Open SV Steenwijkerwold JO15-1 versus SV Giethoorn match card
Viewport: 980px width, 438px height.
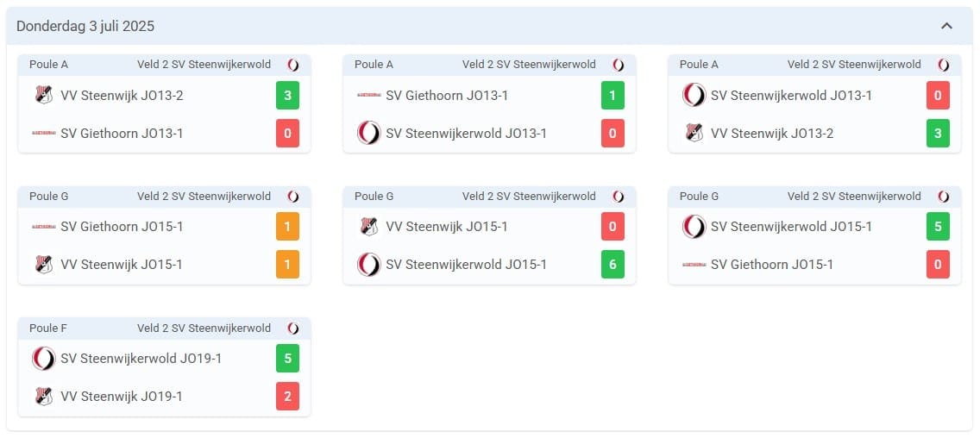(814, 235)
